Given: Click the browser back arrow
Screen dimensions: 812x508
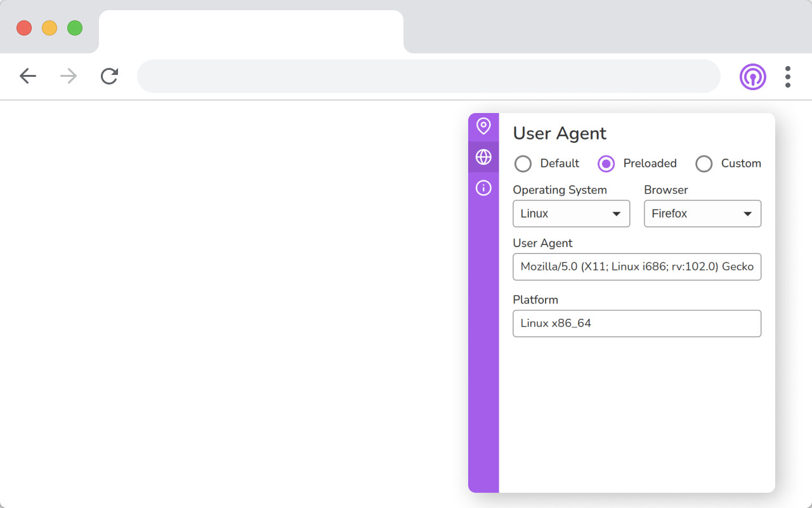Looking at the screenshot, I should point(28,77).
